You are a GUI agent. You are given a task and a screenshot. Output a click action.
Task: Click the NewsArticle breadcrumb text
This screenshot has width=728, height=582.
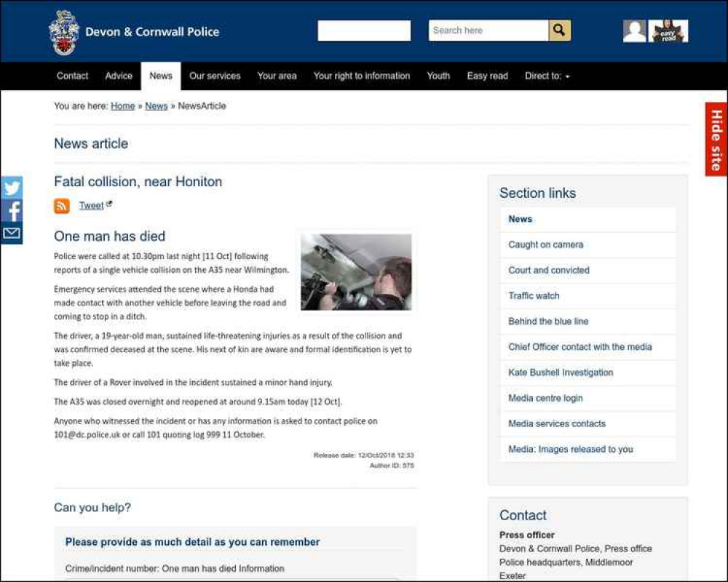pyautogui.click(x=202, y=105)
